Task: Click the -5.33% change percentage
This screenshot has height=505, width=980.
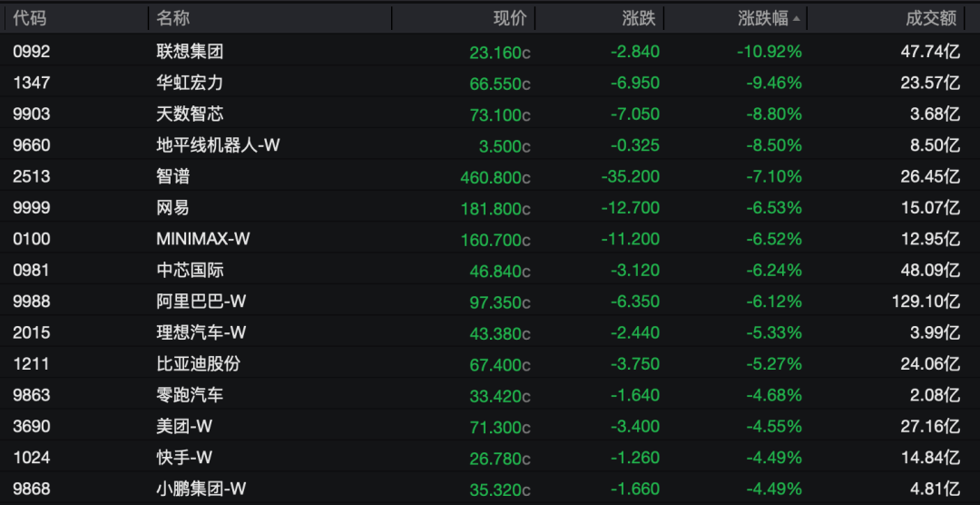Action: [x=774, y=333]
